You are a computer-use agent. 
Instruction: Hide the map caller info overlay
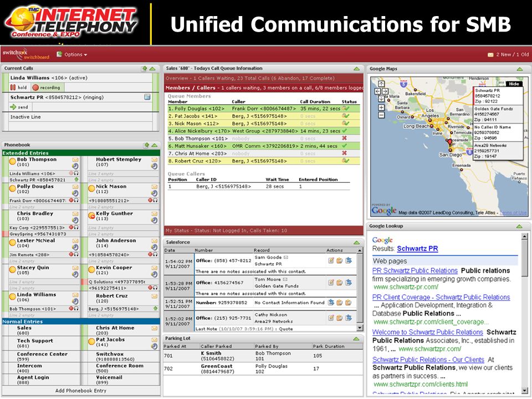point(514,84)
